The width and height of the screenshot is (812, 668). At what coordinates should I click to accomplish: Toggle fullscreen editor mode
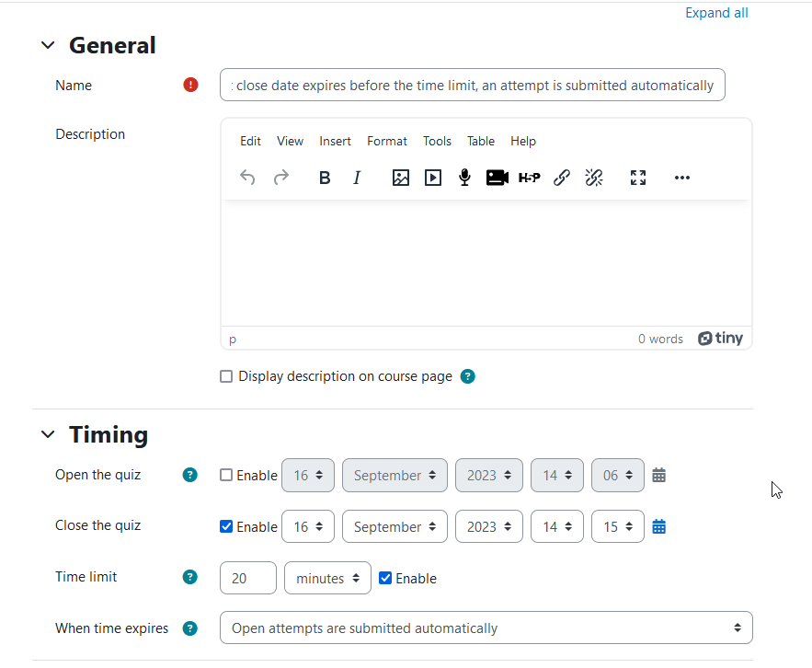(638, 178)
